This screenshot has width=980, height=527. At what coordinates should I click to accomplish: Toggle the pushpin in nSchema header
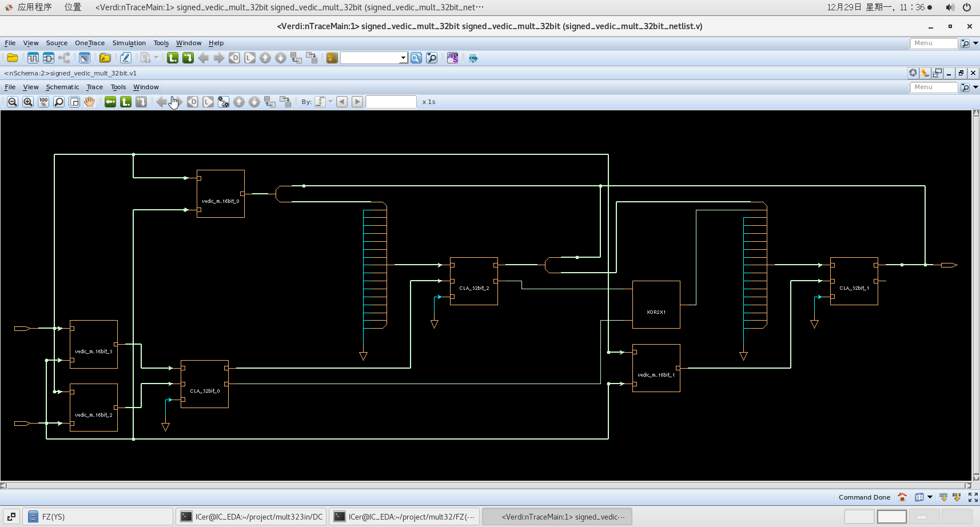(x=925, y=73)
